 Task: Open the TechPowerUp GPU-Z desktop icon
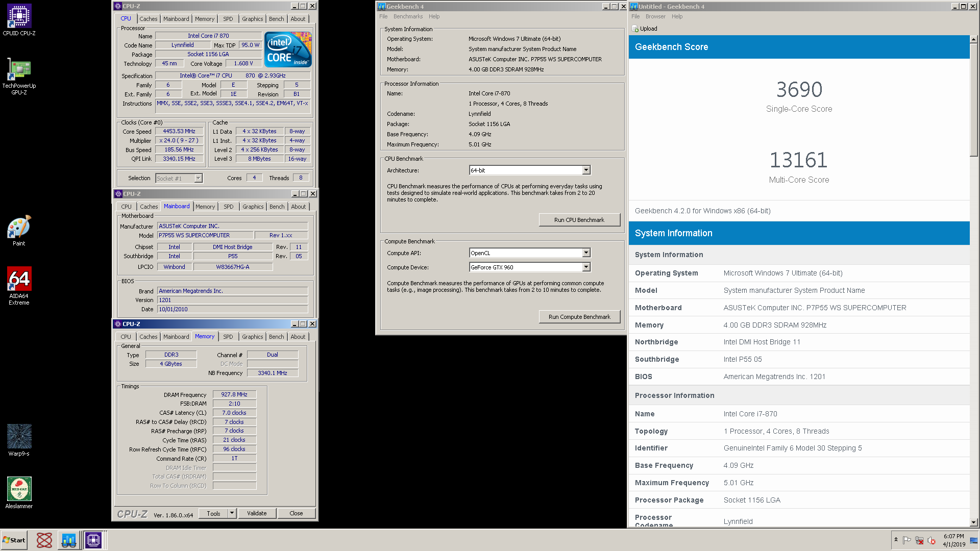click(19, 76)
